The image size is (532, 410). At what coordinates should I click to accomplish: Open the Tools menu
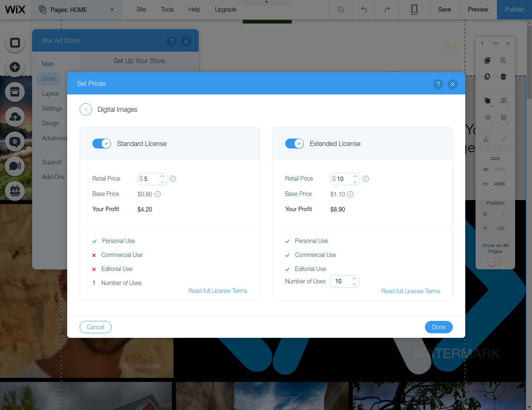[167, 9]
